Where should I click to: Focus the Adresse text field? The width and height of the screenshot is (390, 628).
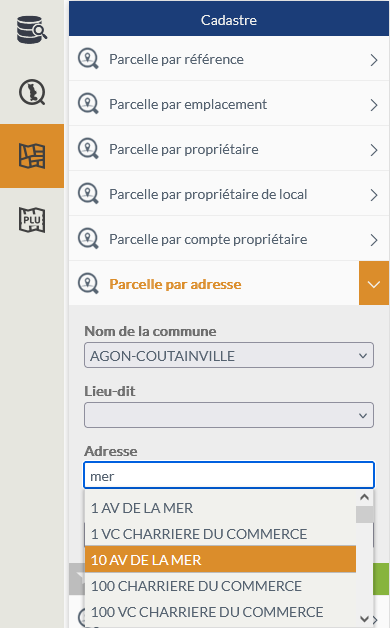229,476
